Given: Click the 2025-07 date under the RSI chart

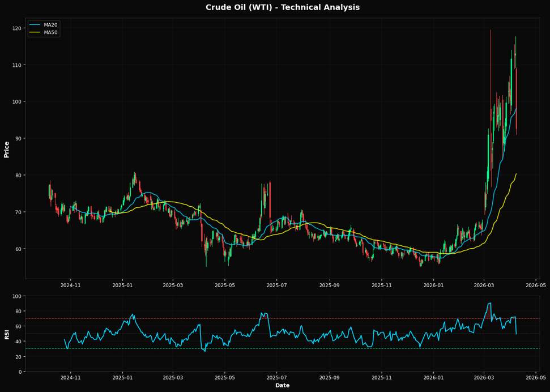Looking at the screenshot, I should pyautogui.click(x=277, y=378).
